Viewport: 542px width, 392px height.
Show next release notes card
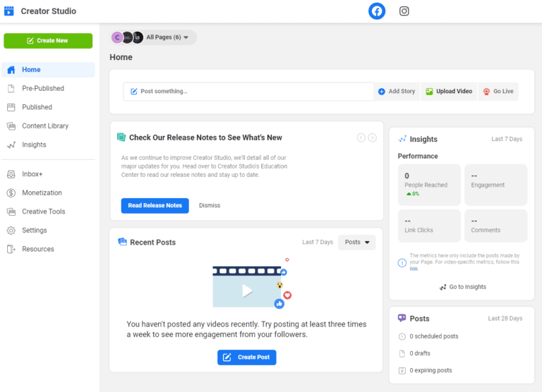(372, 138)
